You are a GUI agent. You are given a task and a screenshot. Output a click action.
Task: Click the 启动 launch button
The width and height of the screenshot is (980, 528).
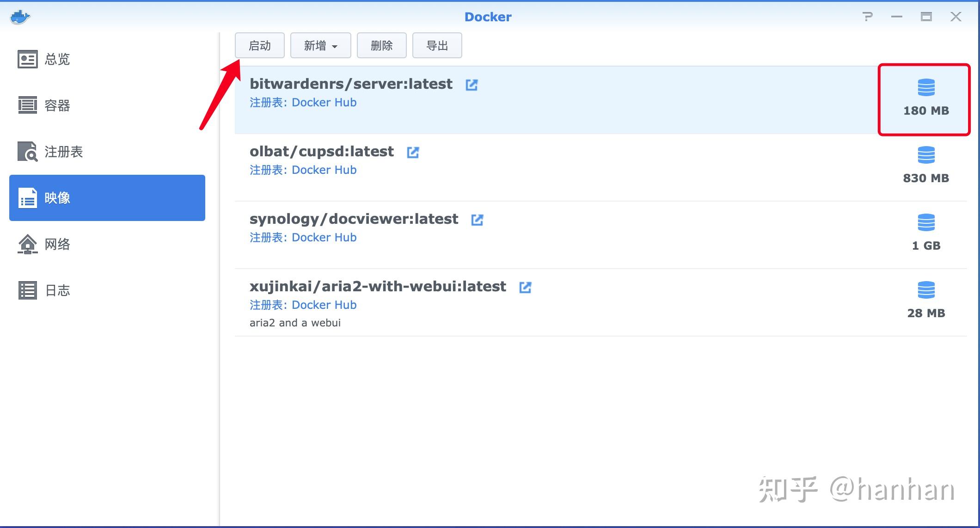pyautogui.click(x=260, y=45)
